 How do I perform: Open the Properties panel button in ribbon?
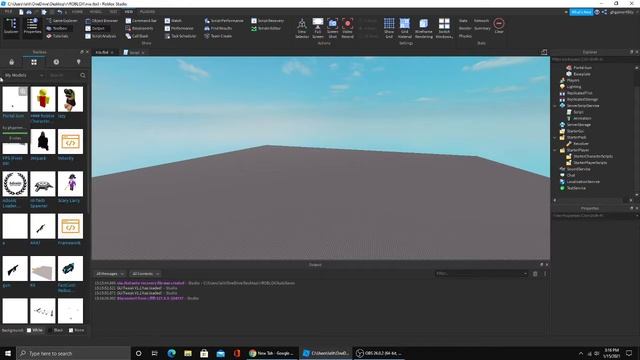[32, 27]
